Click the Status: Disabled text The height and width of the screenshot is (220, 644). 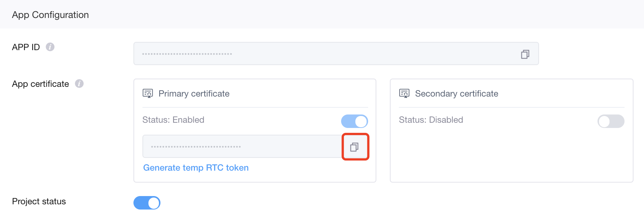click(431, 120)
